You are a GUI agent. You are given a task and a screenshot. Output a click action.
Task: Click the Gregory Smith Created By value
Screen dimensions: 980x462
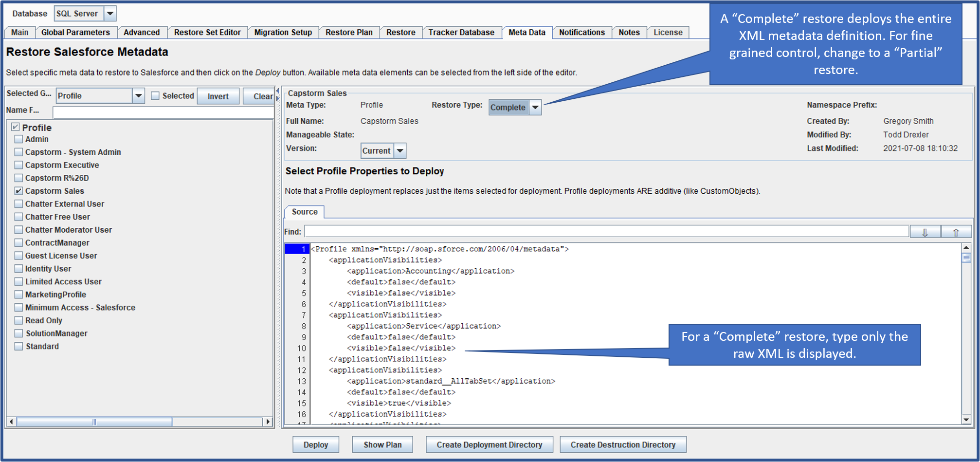tap(908, 121)
